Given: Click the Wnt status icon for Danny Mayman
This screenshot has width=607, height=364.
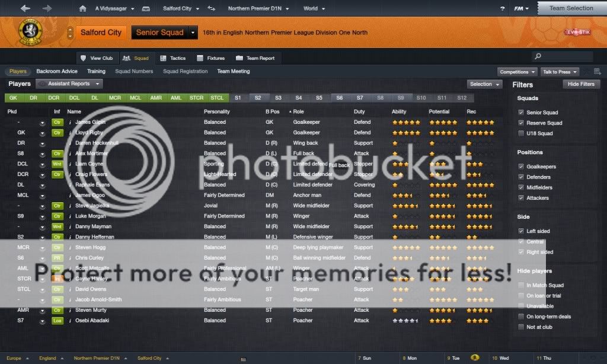Looking at the screenshot, I should pos(57,226).
